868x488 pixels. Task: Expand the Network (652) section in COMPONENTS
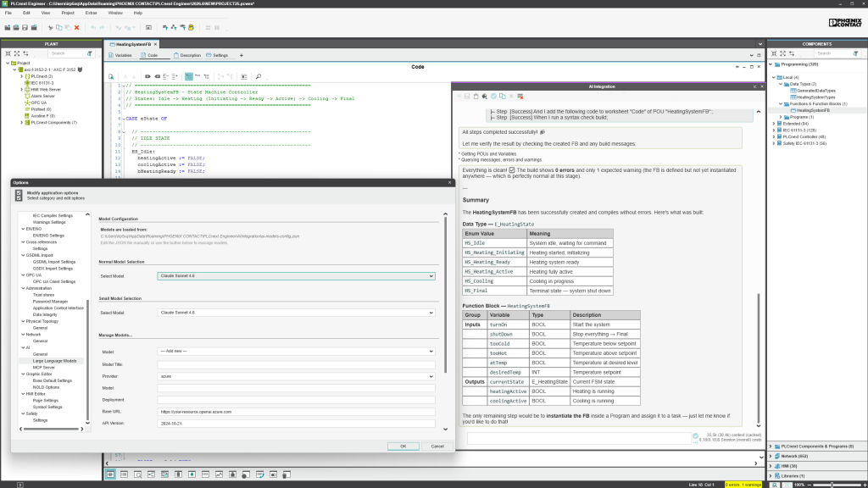771,457
